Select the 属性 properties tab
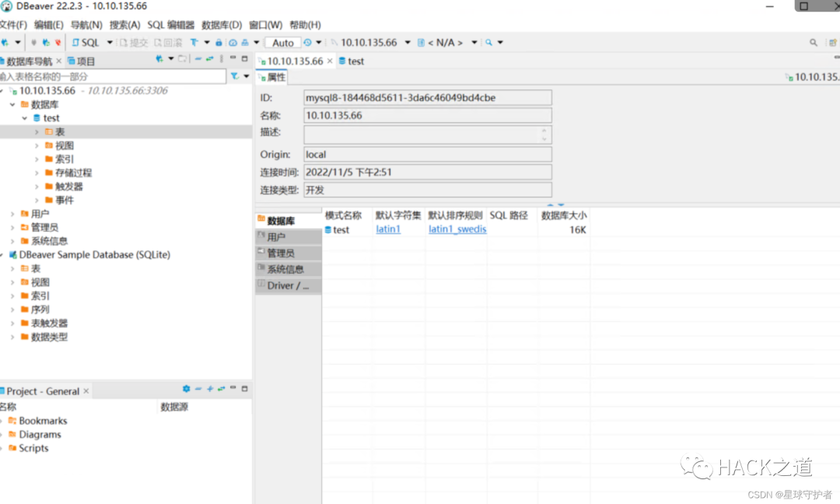 coord(273,77)
